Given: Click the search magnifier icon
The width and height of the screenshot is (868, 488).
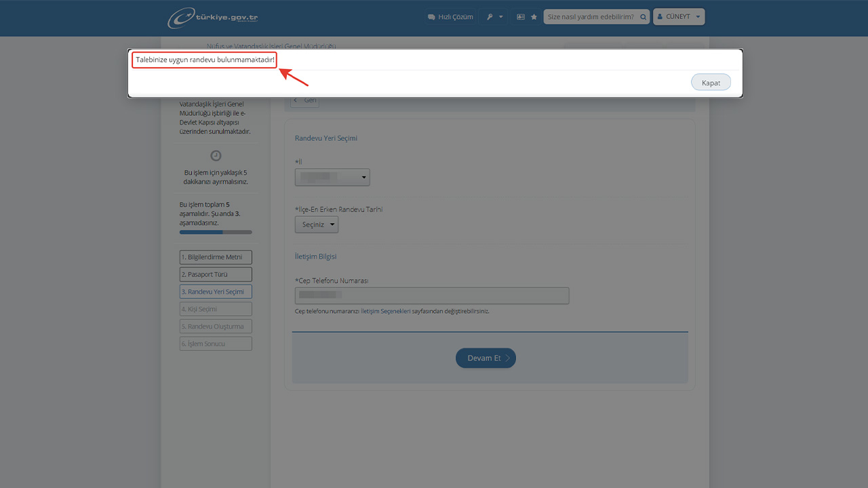Looking at the screenshot, I should click(642, 17).
